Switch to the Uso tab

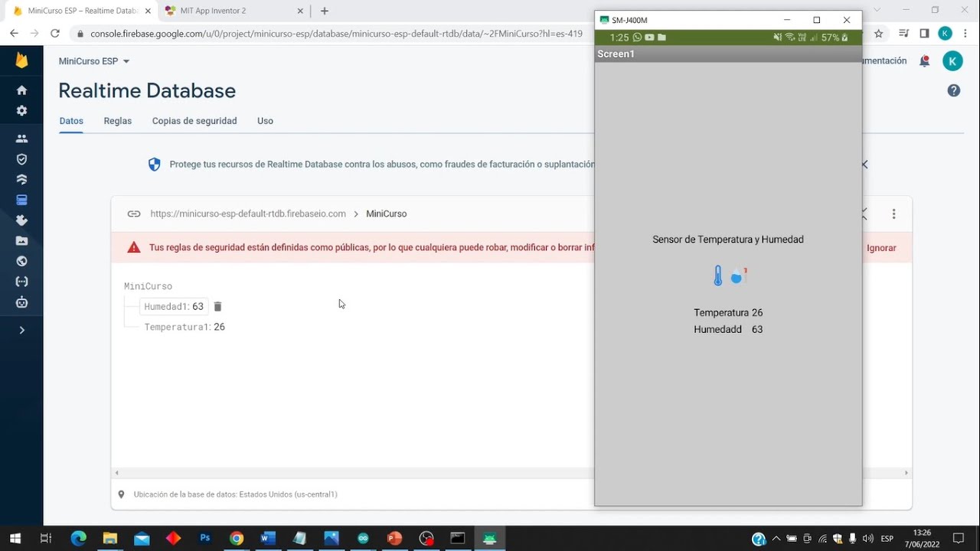[x=265, y=121]
